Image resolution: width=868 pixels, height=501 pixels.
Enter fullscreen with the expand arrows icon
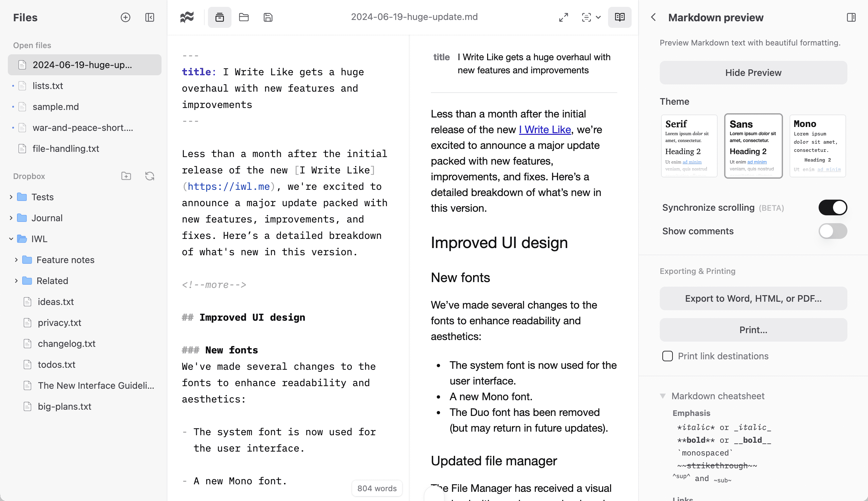(x=563, y=17)
